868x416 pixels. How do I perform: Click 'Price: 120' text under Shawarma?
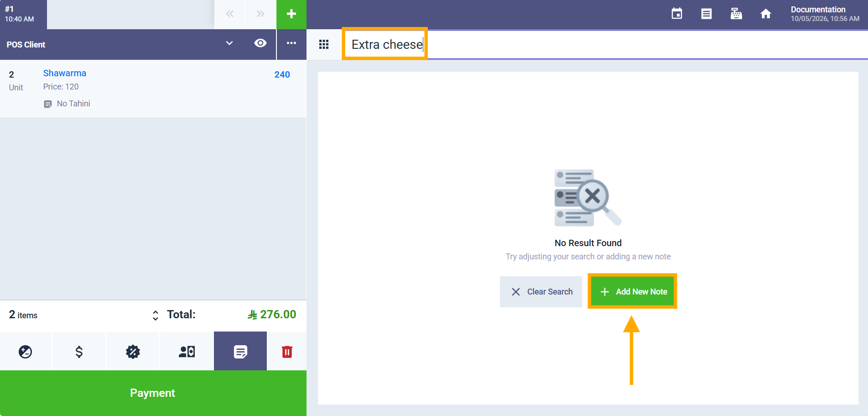click(61, 87)
